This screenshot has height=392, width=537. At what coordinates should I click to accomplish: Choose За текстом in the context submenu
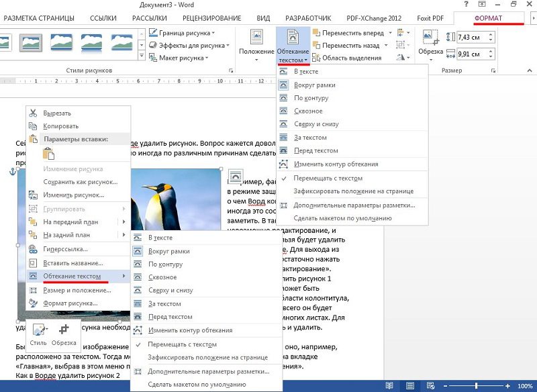(207, 303)
